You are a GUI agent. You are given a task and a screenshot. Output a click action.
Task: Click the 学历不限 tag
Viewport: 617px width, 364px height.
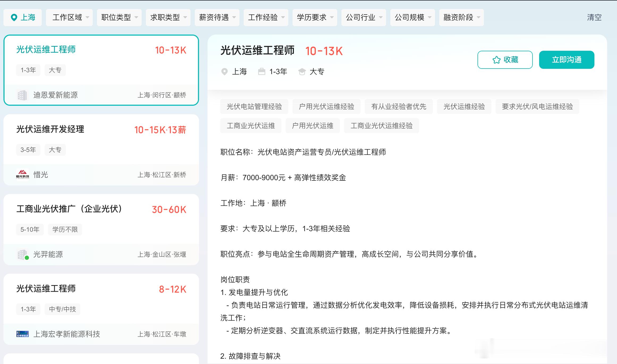65,230
